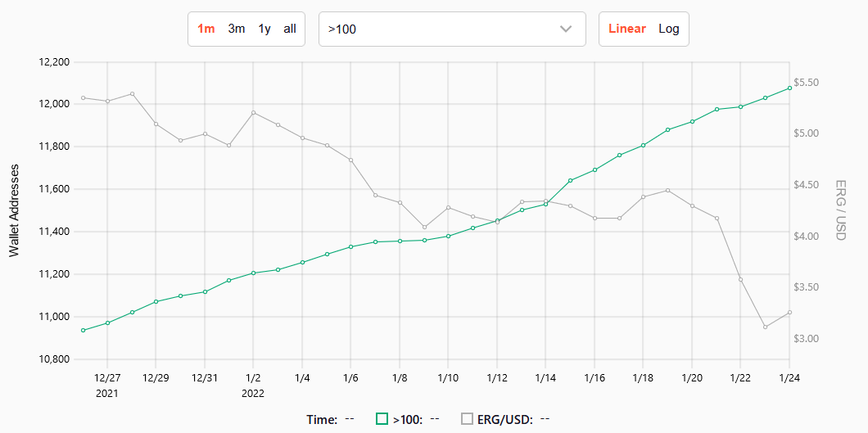Viewport: 868px width, 433px height.
Task: Click the 1/24 date label
Action: [x=789, y=377]
